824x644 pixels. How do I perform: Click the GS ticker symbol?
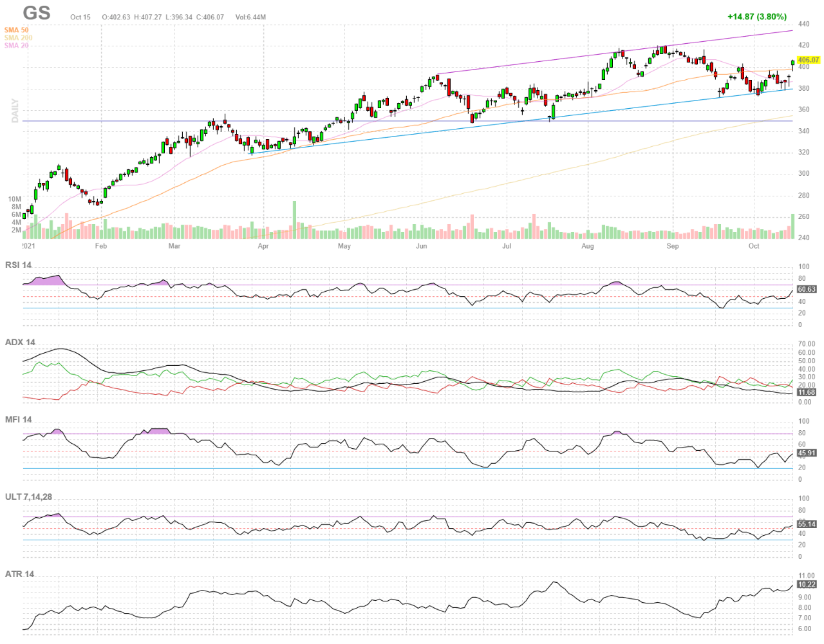37,13
